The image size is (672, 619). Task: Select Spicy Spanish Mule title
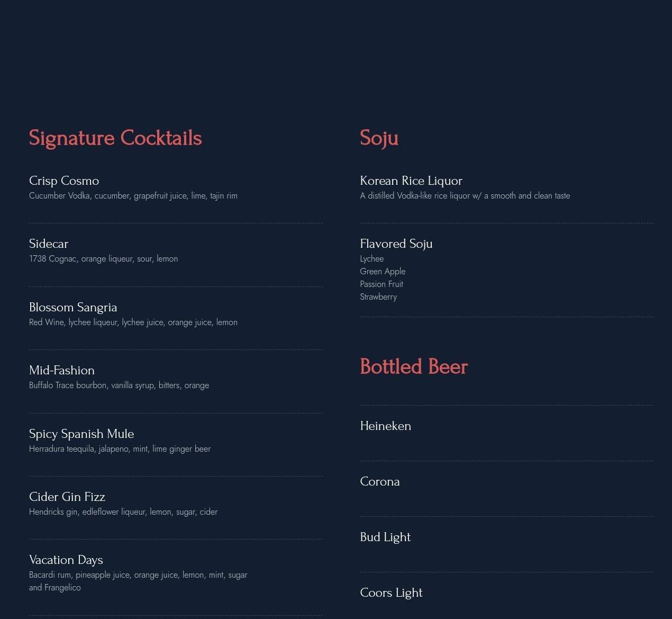coord(81,434)
